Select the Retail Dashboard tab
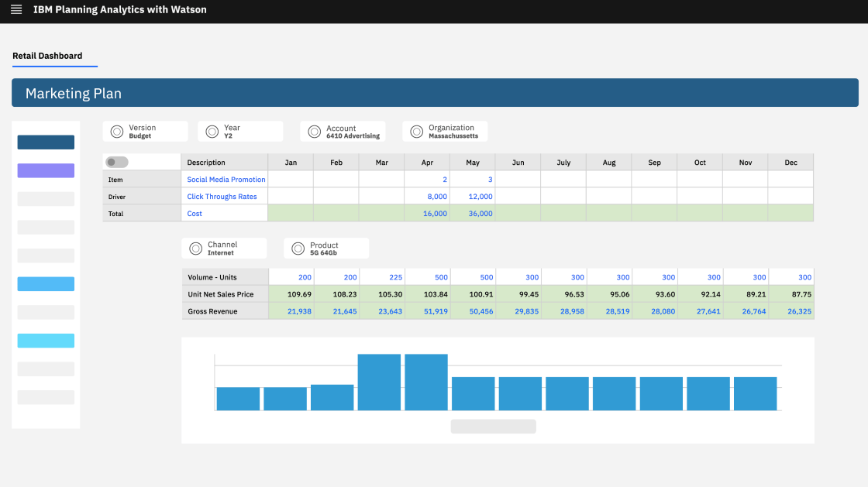This screenshot has width=868, height=487. (x=47, y=56)
